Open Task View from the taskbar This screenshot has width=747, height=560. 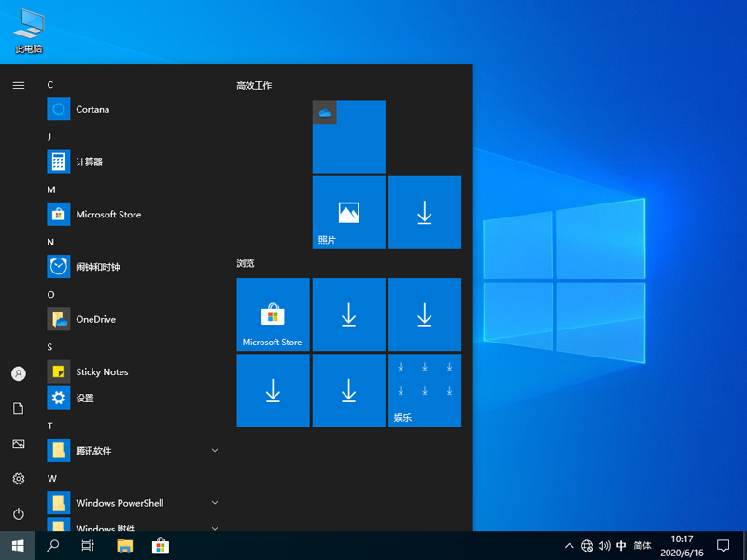click(88, 546)
